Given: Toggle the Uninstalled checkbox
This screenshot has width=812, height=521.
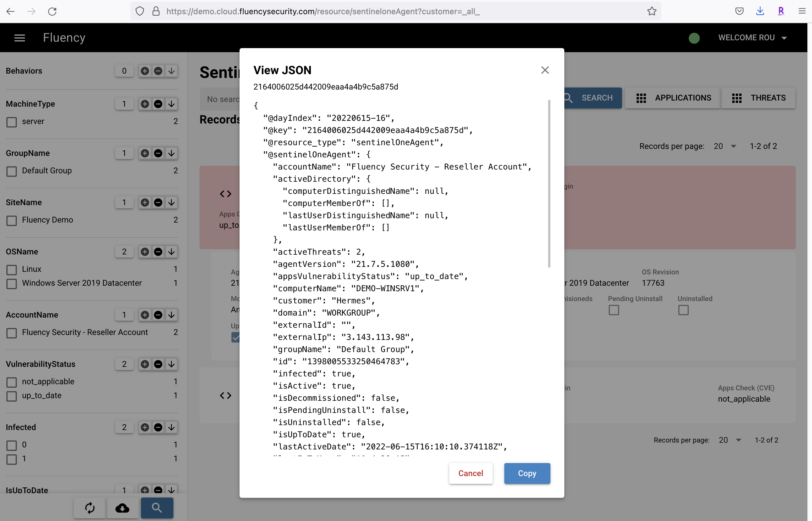Looking at the screenshot, I should tap(683, 310).
